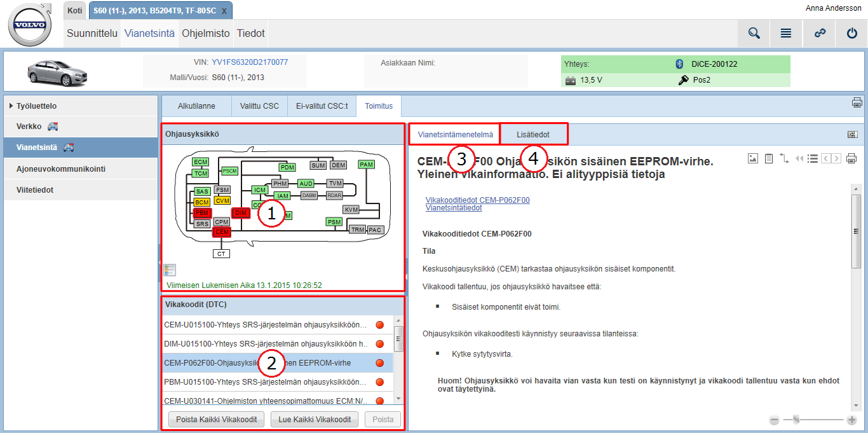
Task: Open Viitetiedot in the sidebar
Action: coord(81,189)
